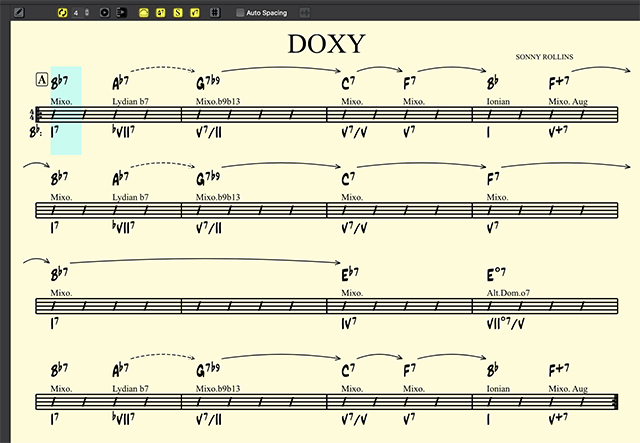This screenshot has height=443, width=640.
Task: Click Mixo. Aug label in the top system
Action: click(568, 101)
